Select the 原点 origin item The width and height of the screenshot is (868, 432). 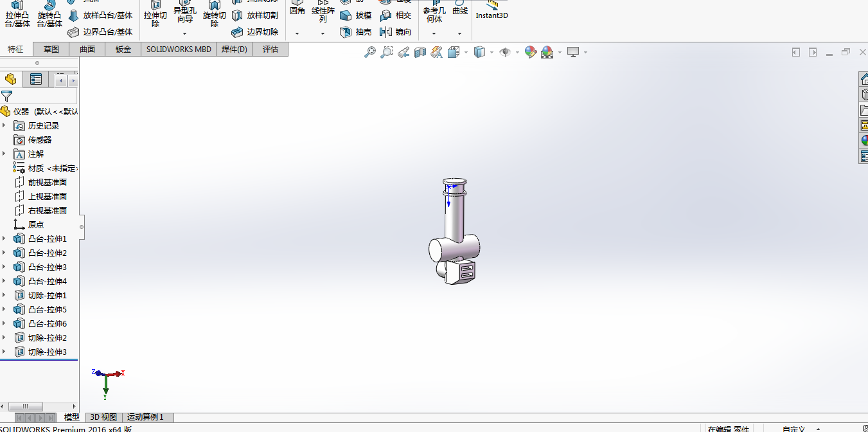pos(29,224)
